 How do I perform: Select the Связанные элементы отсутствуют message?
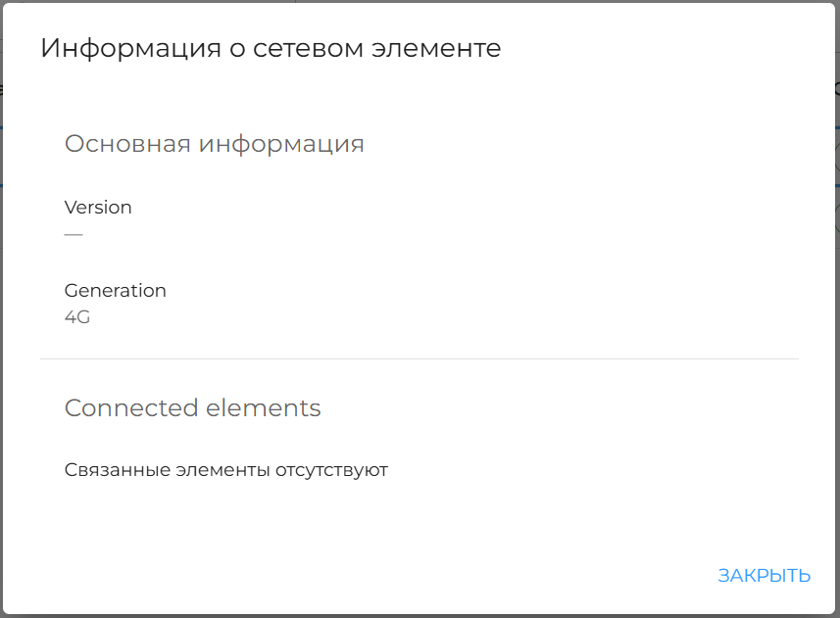[x=226, y=469]
